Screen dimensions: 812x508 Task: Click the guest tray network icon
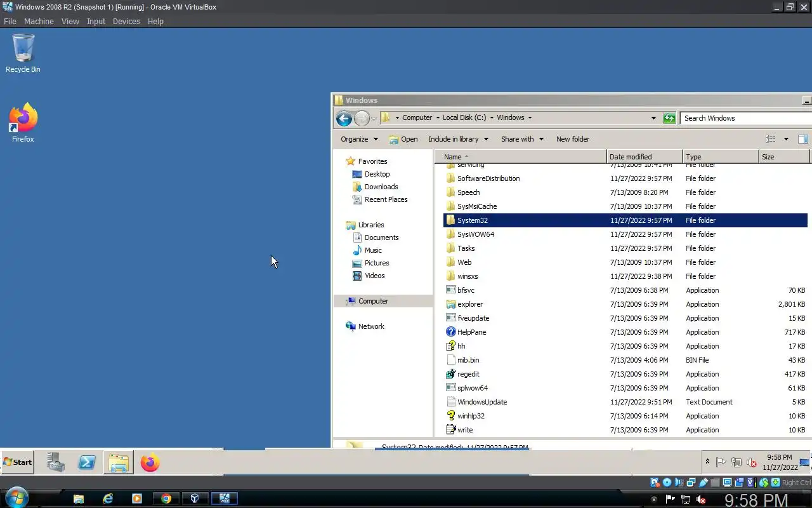737,462
